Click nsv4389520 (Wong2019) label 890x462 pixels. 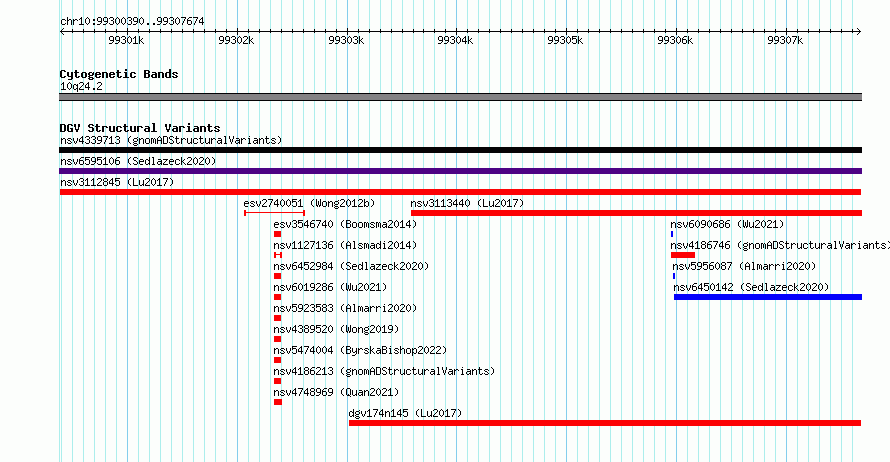[336, 329]
